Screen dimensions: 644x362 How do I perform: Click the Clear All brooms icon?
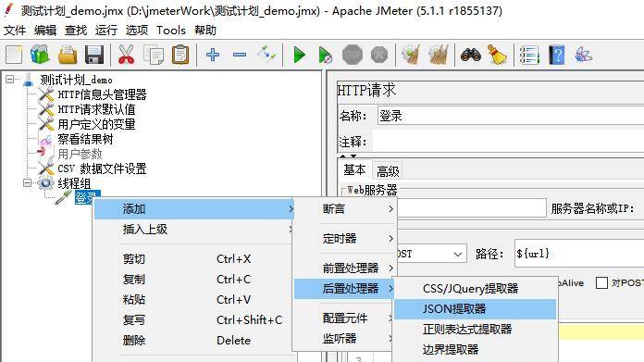[x=438, y=55]
